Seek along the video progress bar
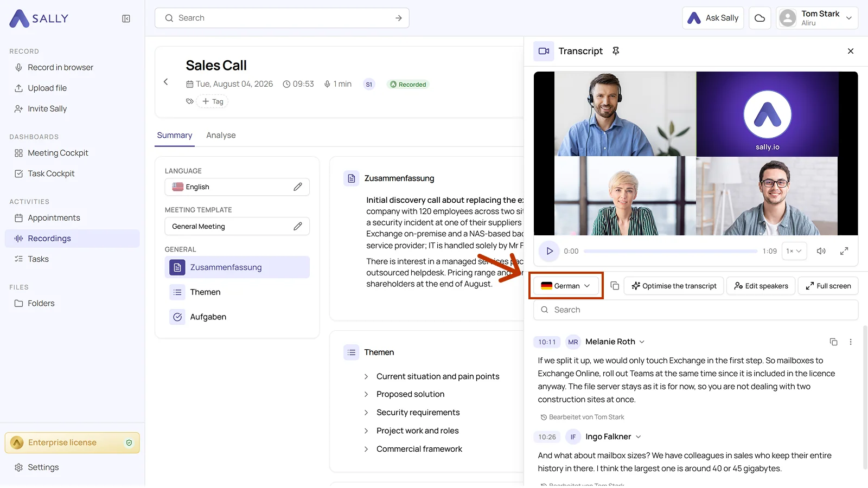The height and width of the screenshot is (488, 868). point(671,252)
